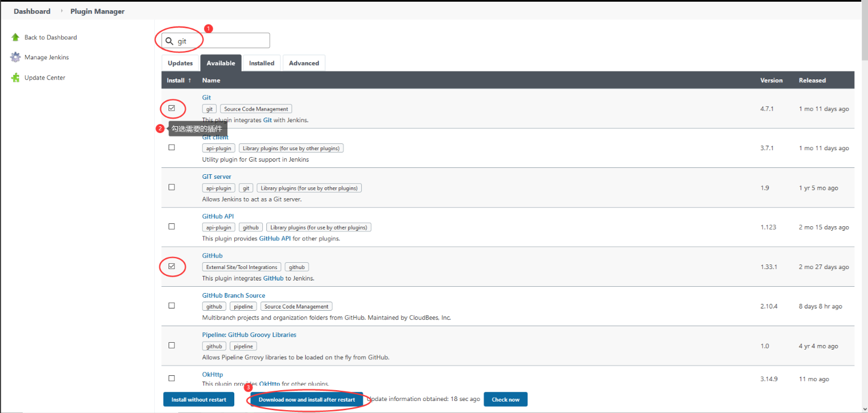Click the Manage Jenkins gear icon
The height and width of the screenshot is (413, 868).
(15, 57)
